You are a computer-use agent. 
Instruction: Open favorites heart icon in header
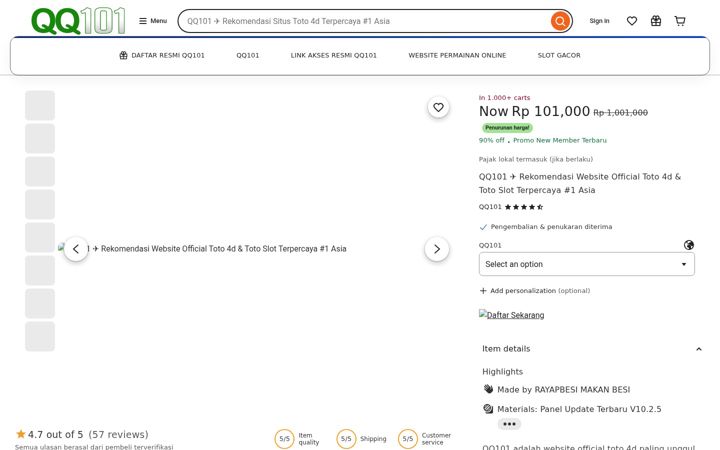pyautogui.click(x=632, y=21)
